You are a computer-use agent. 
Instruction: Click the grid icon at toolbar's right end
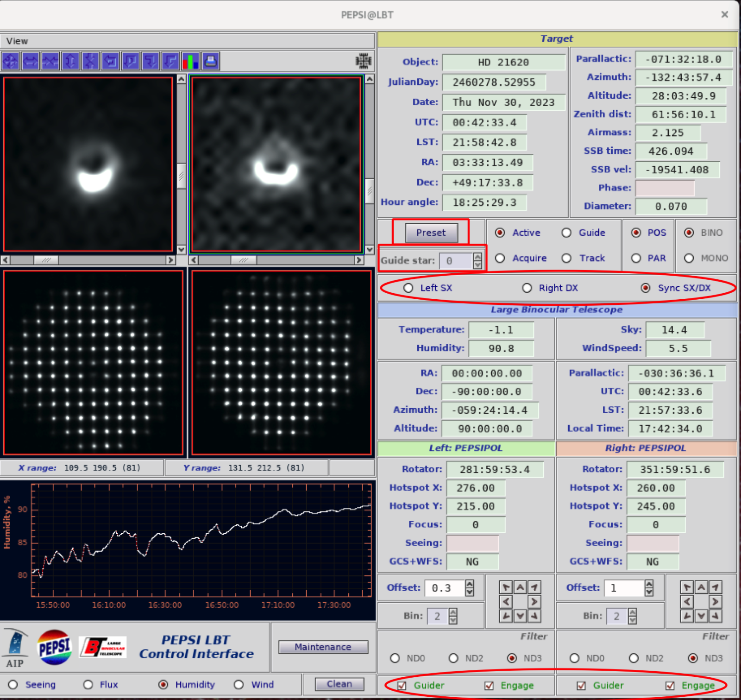coord(363,61)
